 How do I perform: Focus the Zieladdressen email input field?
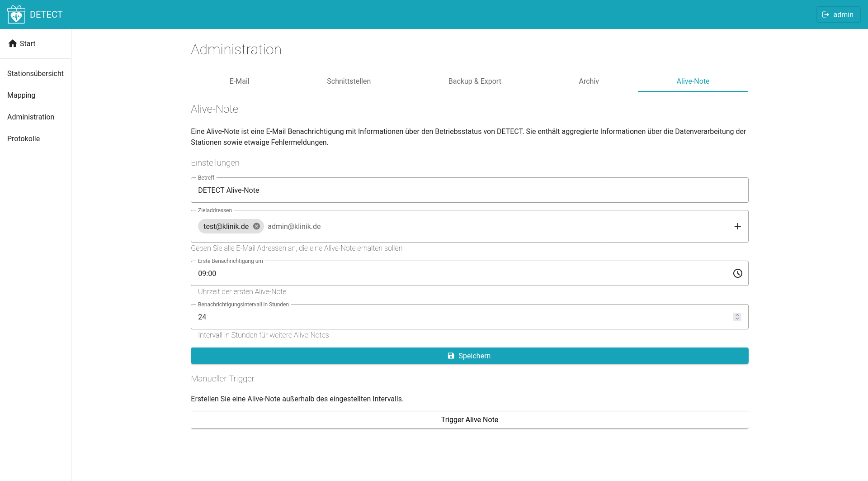452,227
